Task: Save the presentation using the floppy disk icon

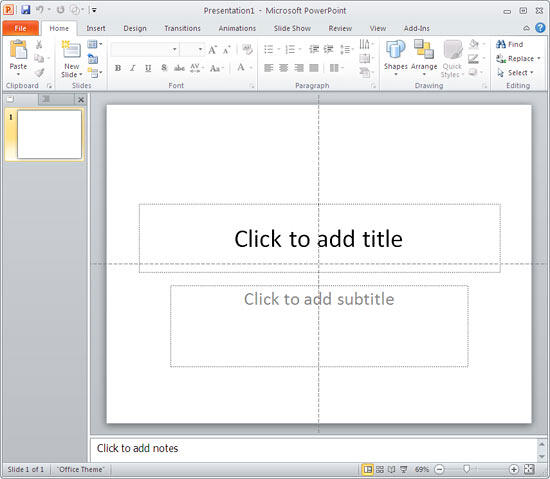Action: (25, 10)
